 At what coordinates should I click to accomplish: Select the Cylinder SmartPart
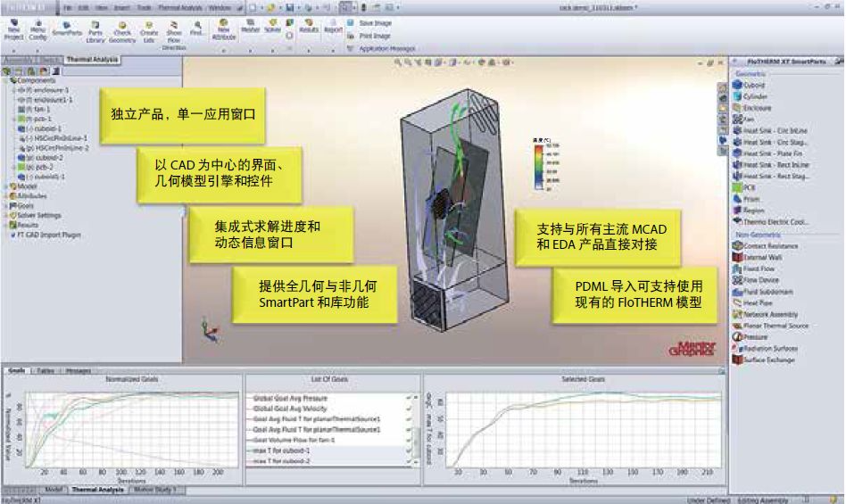pos(750,96)
